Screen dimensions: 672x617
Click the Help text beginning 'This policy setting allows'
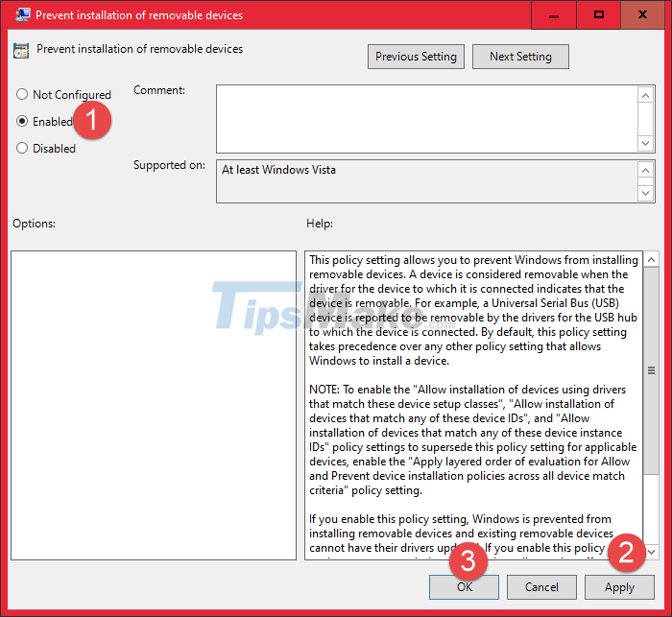[473, 310]
